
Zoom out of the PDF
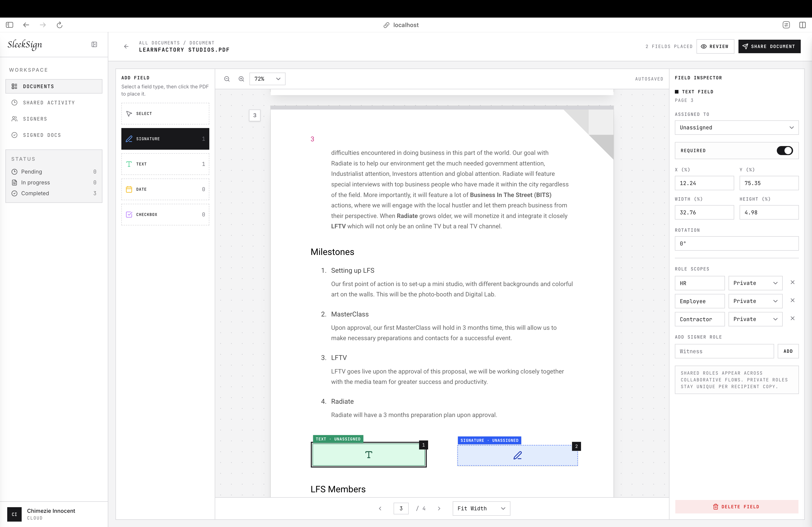pyautogui.click(x=227, y=79)
